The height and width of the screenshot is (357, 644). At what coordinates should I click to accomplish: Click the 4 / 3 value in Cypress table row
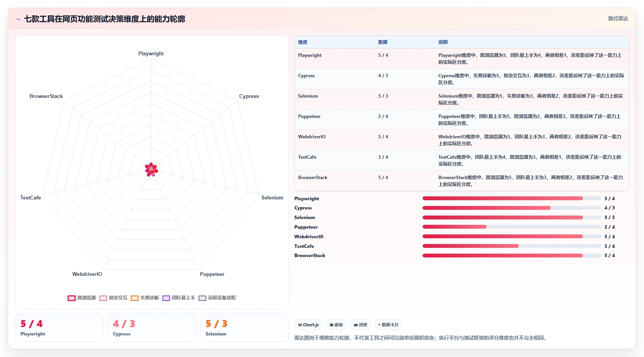pyautogui.click(x=383, y=76)
